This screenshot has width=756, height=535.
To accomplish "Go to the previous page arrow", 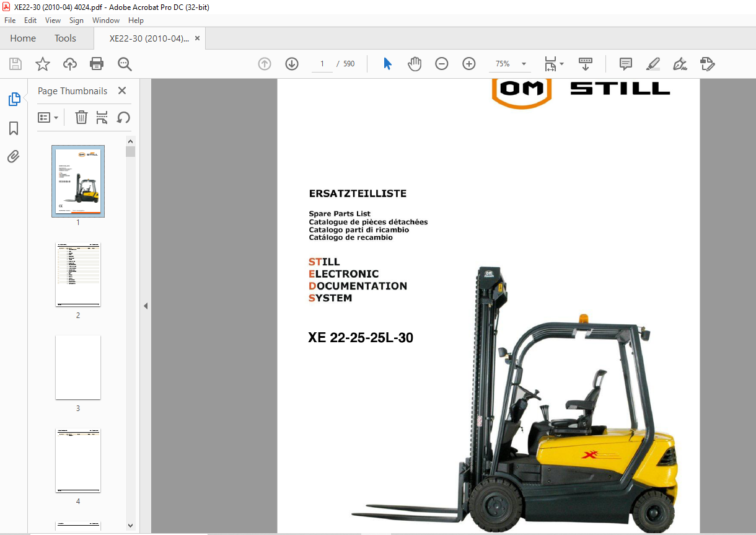I will pyautogui.click(x=265, y=64).
